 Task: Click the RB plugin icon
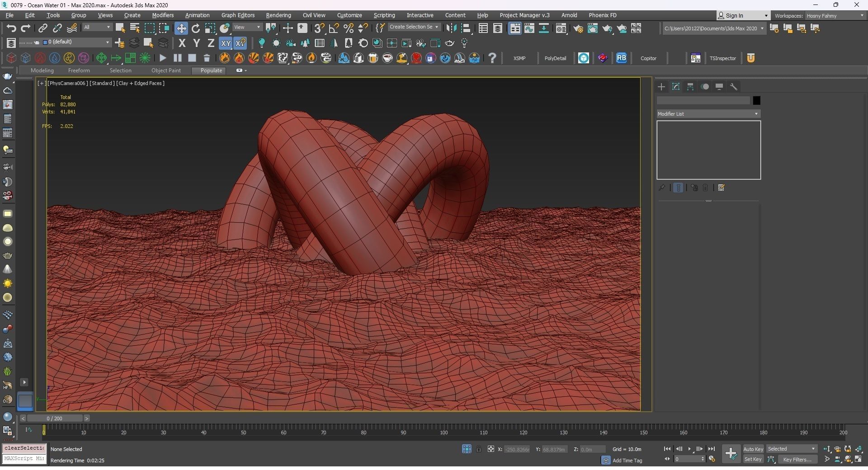[x=621, y=58]
